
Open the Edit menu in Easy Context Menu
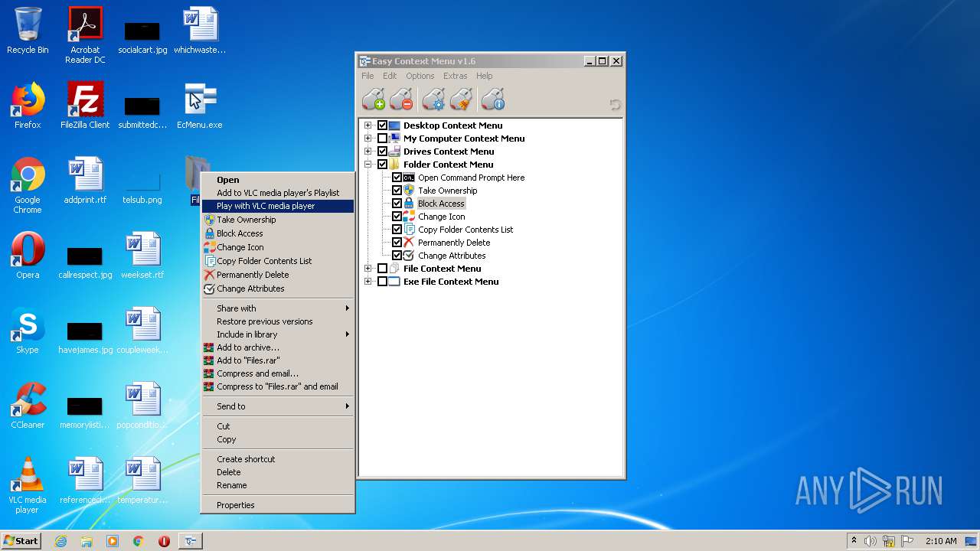click(x=390, y=76)
